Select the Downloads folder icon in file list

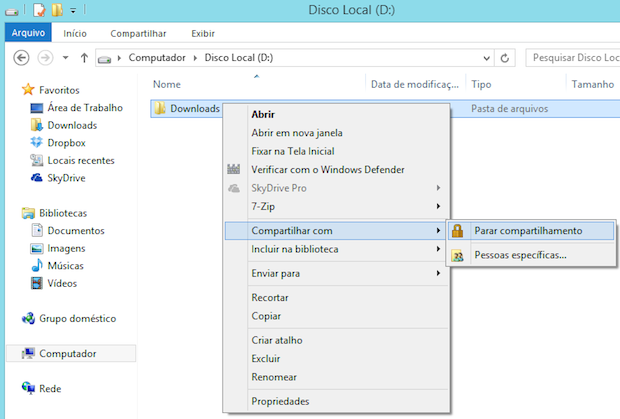point(159,108)
